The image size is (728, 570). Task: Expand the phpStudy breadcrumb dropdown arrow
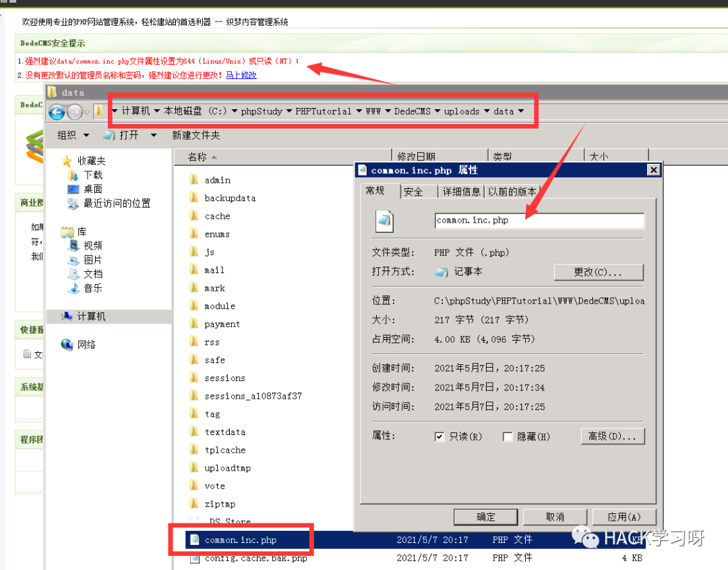pos(289,111)
